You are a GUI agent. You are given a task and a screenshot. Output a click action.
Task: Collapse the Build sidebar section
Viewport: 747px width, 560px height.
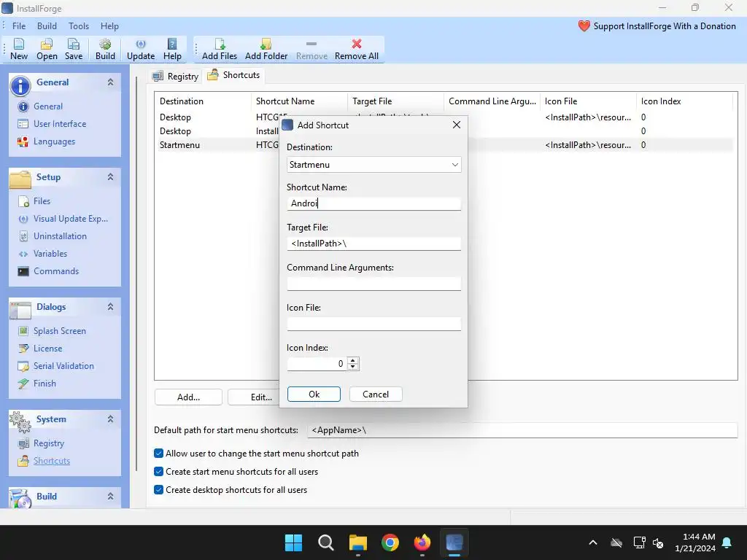[x=111, y=496]
